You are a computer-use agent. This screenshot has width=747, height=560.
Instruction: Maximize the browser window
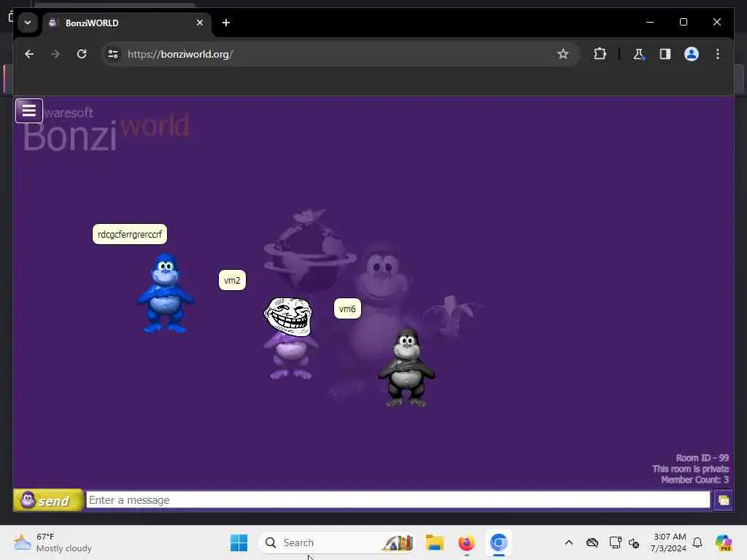point(683,22)
